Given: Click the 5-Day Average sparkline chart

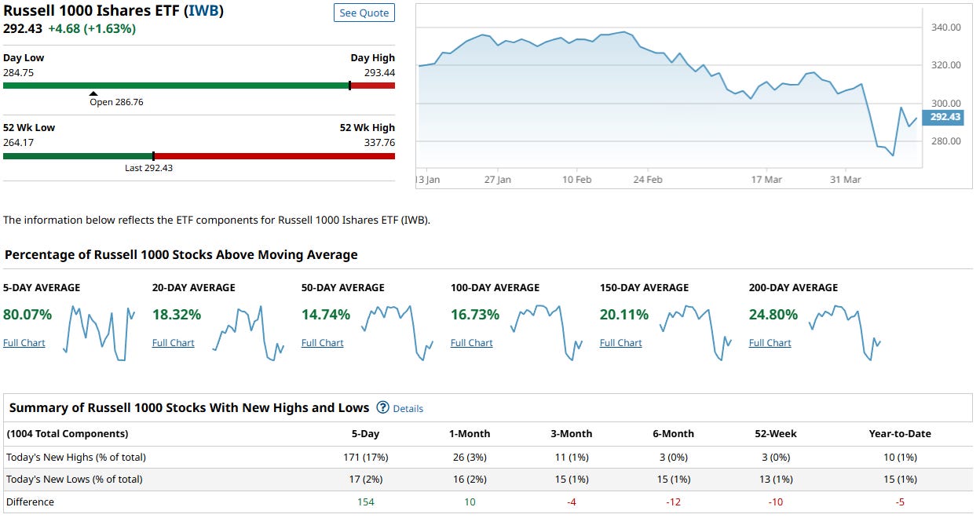Looking at the screenshot, I should click(x=99, y=333).
